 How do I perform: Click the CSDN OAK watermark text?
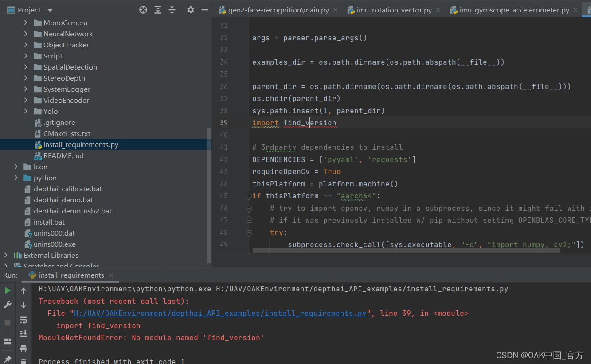pos(539,355)
